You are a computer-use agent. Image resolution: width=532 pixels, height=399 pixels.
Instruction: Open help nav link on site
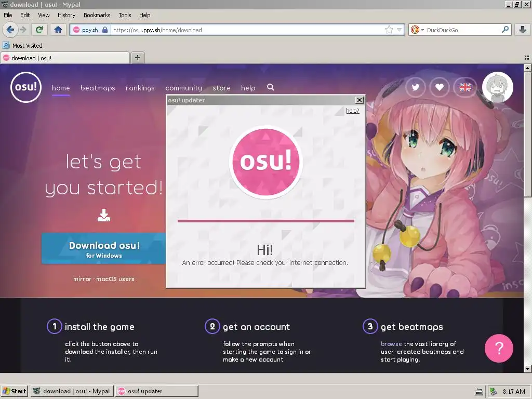pos(248,88)
